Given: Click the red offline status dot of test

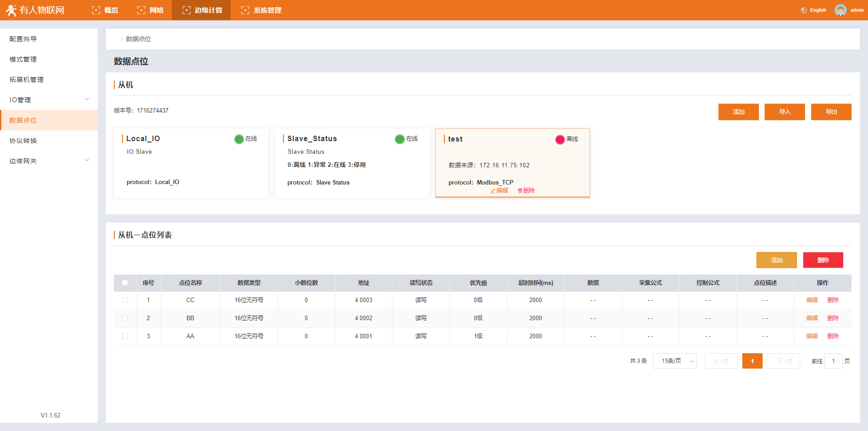Looking at the screenshot, I should (560, 139).
